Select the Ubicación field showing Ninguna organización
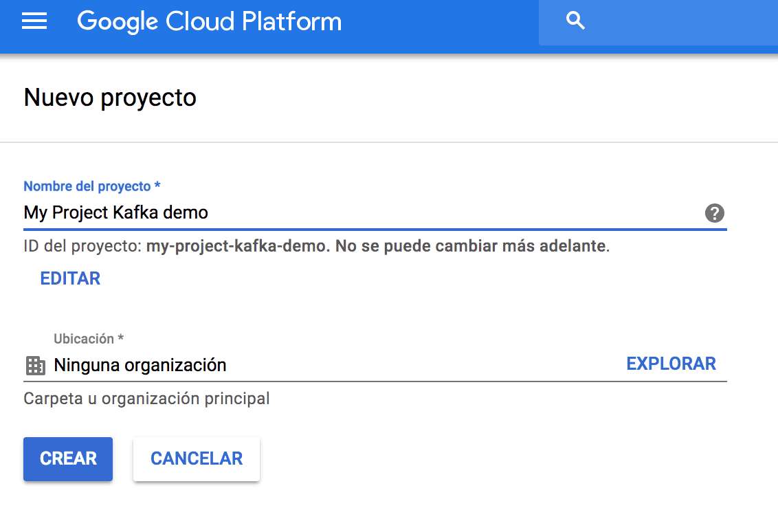Screen dimensions: 778x532 [x=375, y=365]
